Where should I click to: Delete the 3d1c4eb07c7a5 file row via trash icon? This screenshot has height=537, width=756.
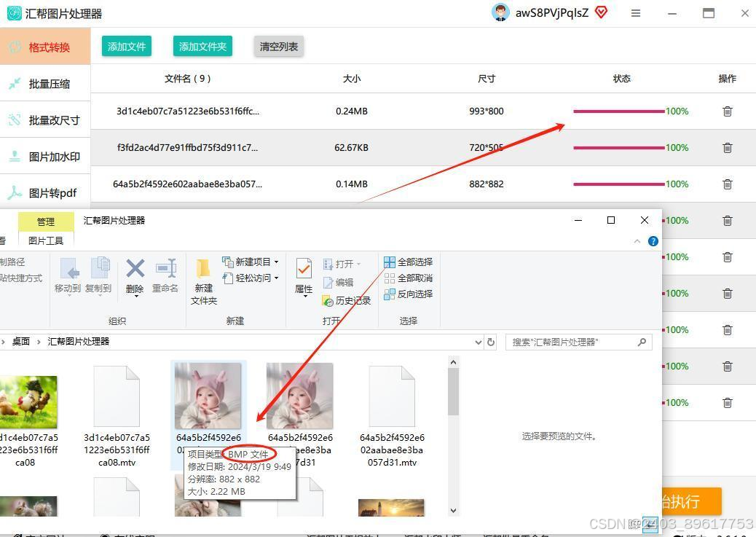point(728,111)
